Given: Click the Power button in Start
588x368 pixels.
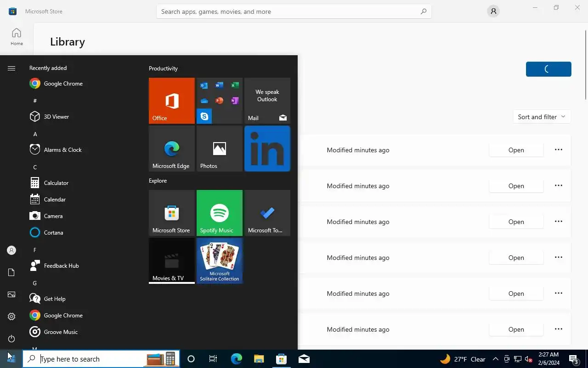Looking at the screenshot, I should [11, 339].
